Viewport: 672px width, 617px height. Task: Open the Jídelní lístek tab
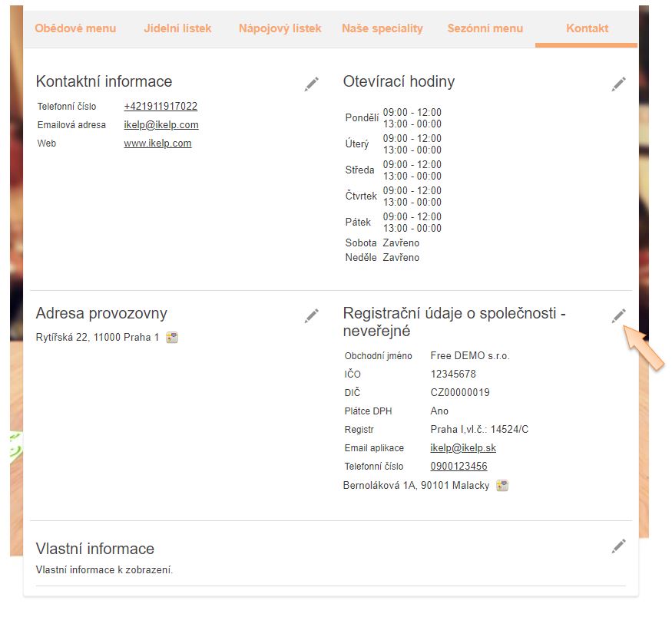tap(177, 28)
